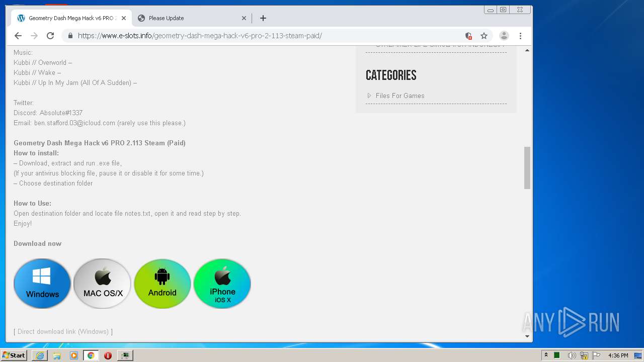The width and height of the screenshot is (644, 362).
Task: Bookmark this page with the star icon
Action: click(x=484, y=36)
